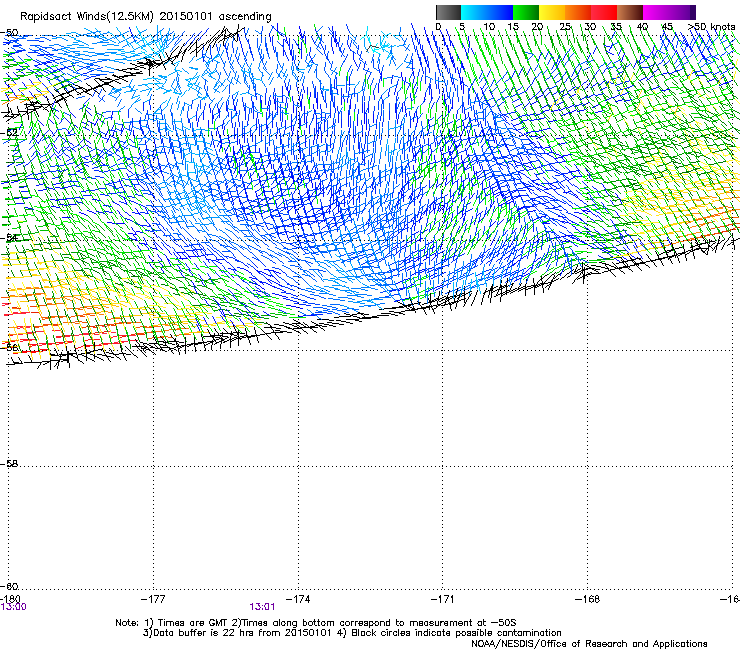Click the Rapidscat Winds title text
Viewport: 740px width, 650px height.
point(145,17)
